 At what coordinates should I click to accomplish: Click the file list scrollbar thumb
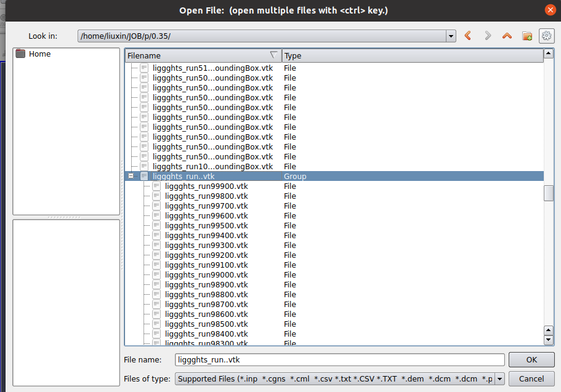tap(549, 193)
